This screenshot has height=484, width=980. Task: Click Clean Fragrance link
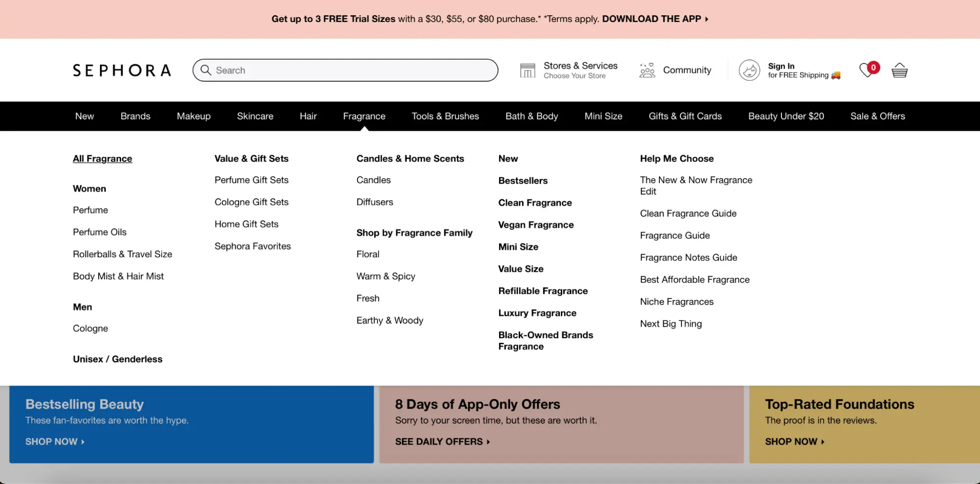(535, 203)
